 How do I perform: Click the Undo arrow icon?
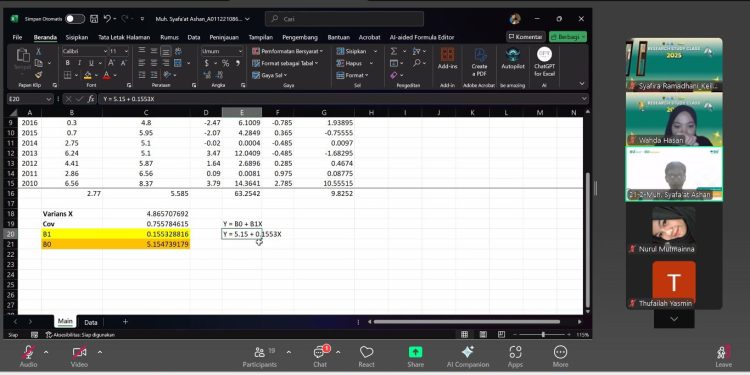click(107, 19)
